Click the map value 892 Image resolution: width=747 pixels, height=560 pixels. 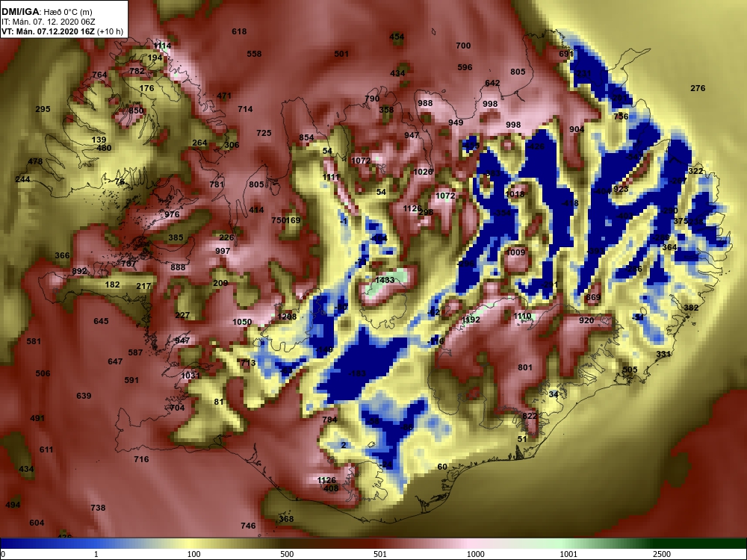coord(80,272)
